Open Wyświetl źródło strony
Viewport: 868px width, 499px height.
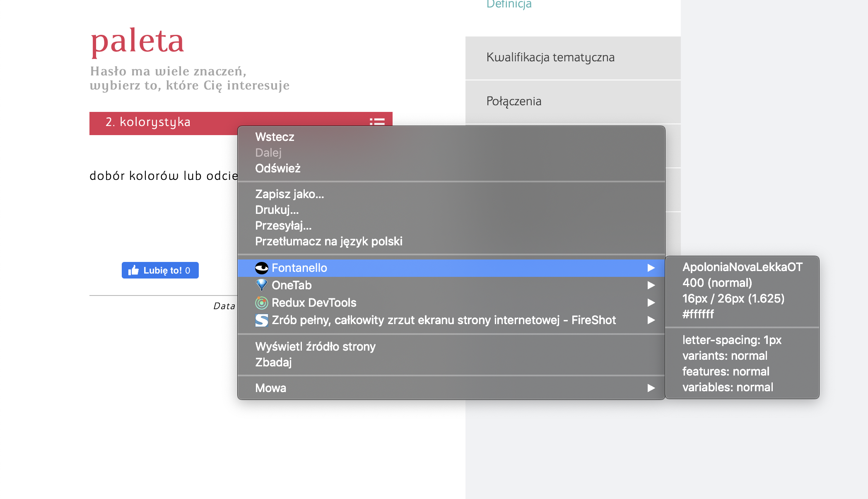315,346
